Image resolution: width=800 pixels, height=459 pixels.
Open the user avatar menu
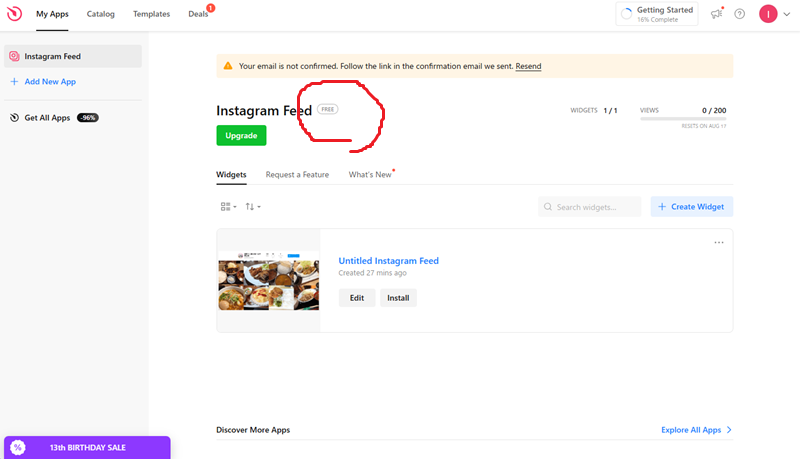point(768,14)
